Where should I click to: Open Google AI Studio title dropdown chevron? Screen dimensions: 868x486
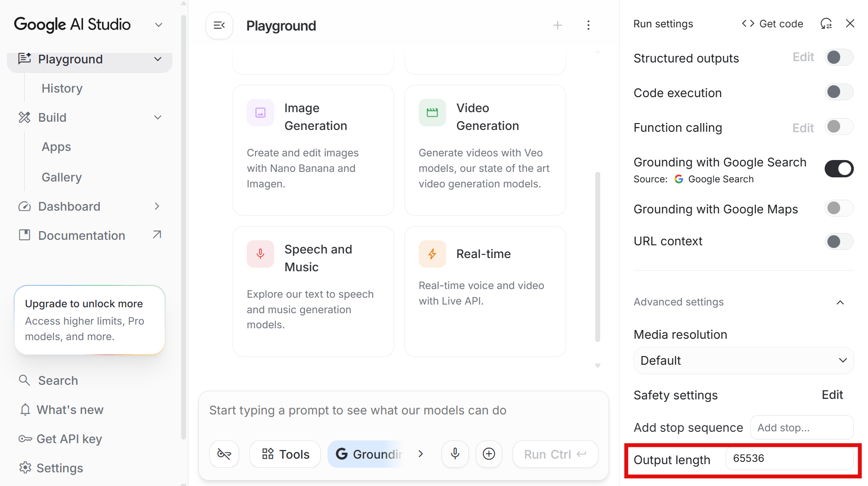(x=159, y=25)
